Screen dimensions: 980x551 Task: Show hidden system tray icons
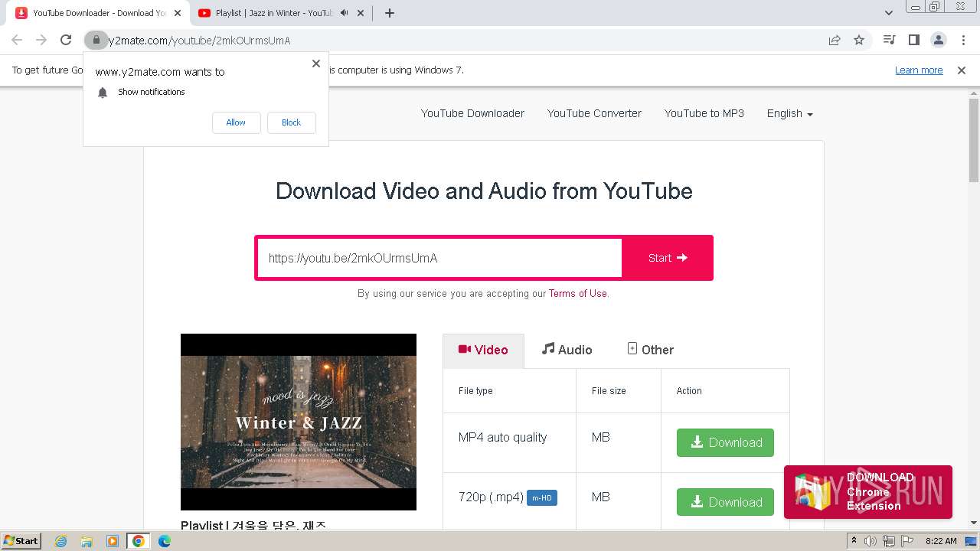pos(854,541)
